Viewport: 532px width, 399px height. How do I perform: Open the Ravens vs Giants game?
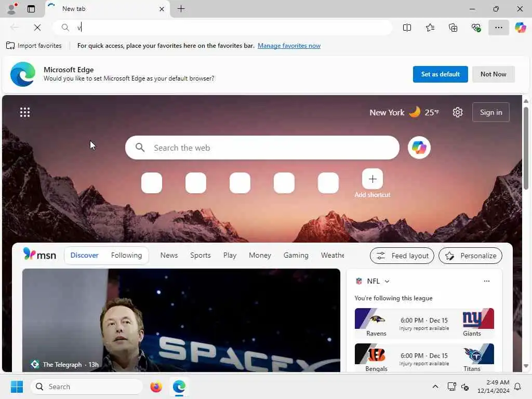tap(424, 323)
